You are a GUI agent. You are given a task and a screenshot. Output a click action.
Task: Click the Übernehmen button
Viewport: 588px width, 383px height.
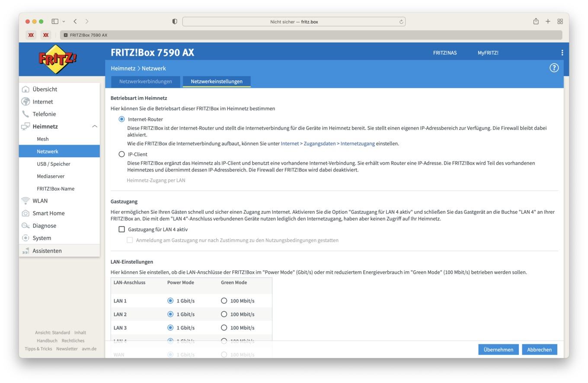(499, 350)
